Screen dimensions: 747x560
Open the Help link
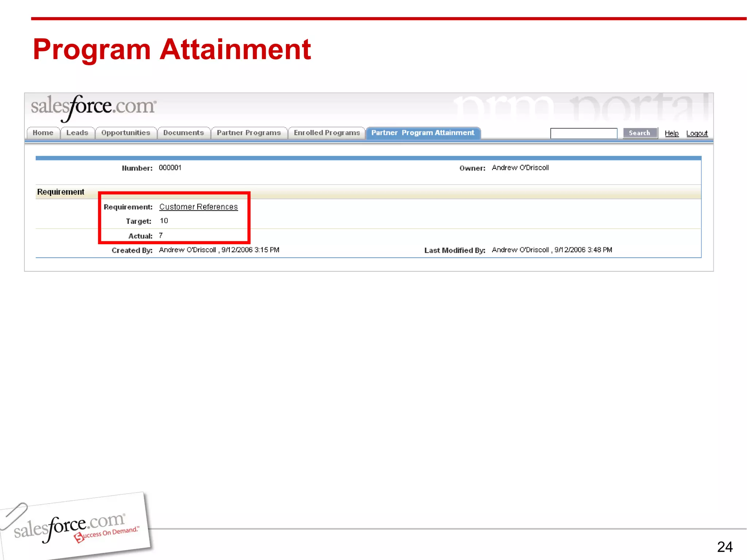point(671,133)
